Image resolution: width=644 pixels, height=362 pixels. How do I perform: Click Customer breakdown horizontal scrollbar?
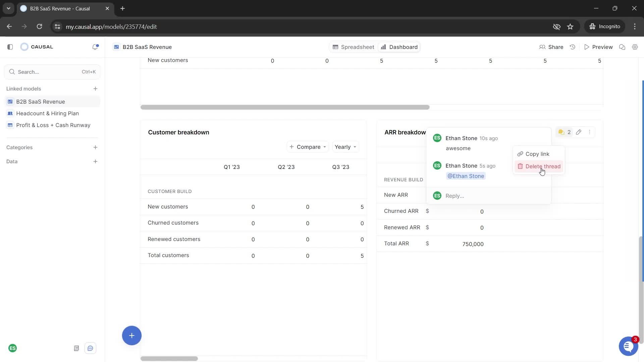[169, 359]
